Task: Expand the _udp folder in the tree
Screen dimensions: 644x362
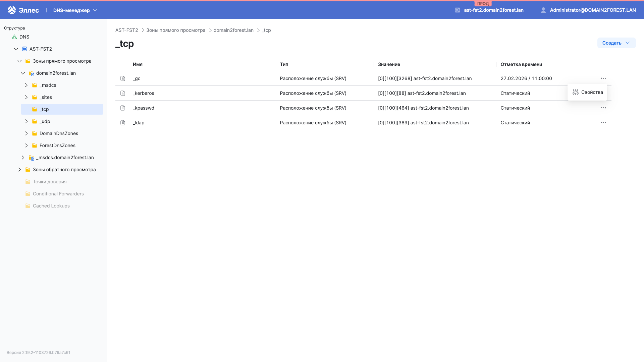Action: coord(26,121)
